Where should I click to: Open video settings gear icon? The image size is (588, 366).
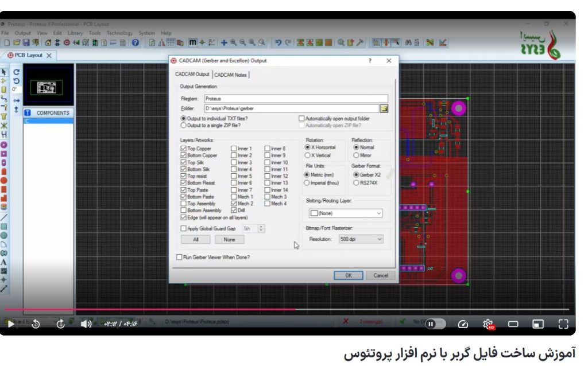tap(488, 324)
